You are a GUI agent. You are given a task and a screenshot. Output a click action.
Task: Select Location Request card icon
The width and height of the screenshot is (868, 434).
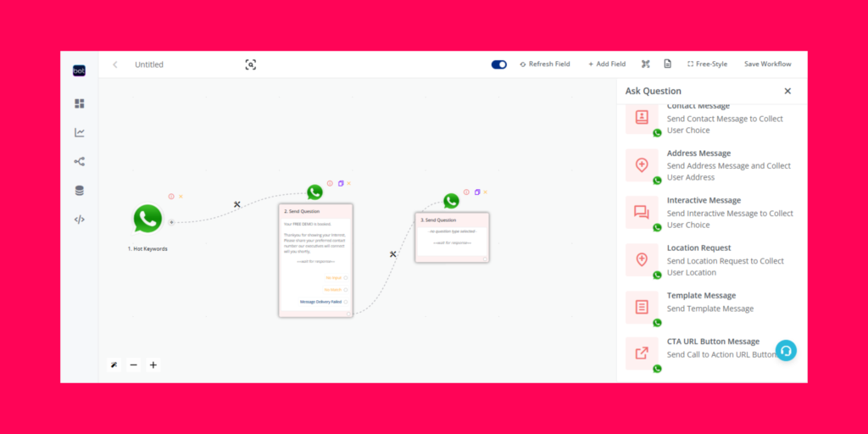[642, 259]
